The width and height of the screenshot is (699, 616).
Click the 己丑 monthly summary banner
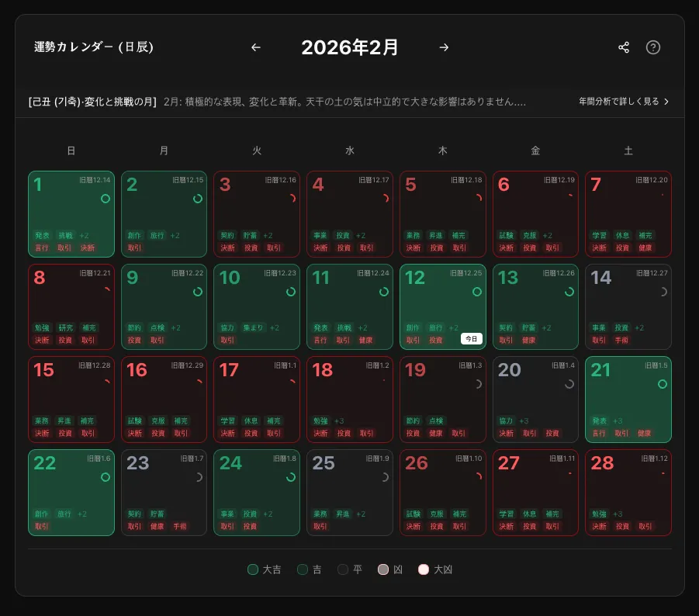click(310, 101)
